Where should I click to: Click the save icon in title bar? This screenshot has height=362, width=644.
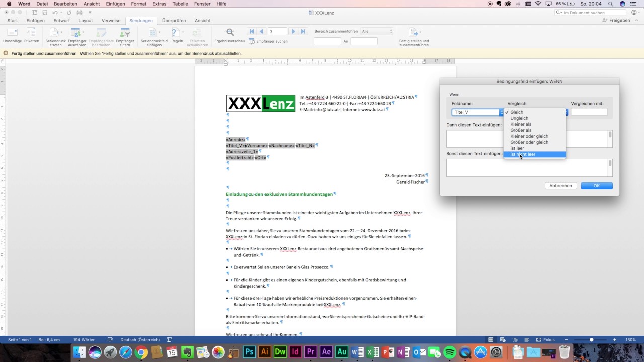click(x=45, y=12)
